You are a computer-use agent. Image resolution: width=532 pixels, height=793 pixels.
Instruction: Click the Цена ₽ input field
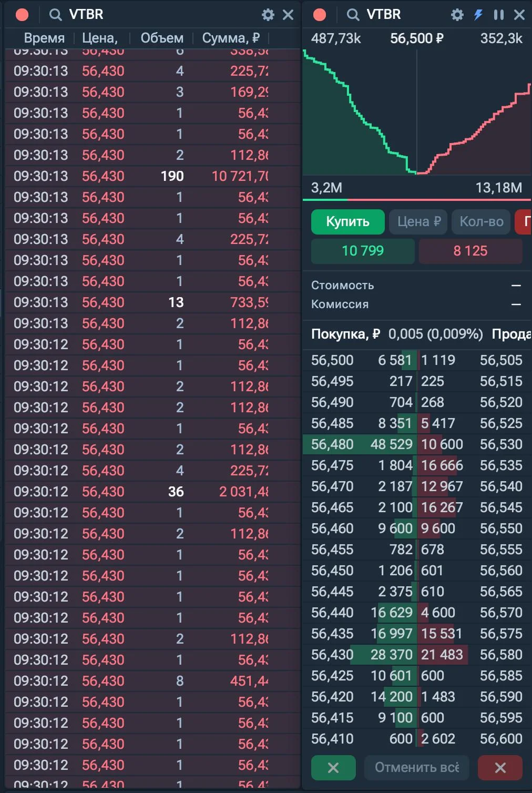pyautogui.click(x=418, y=222)
